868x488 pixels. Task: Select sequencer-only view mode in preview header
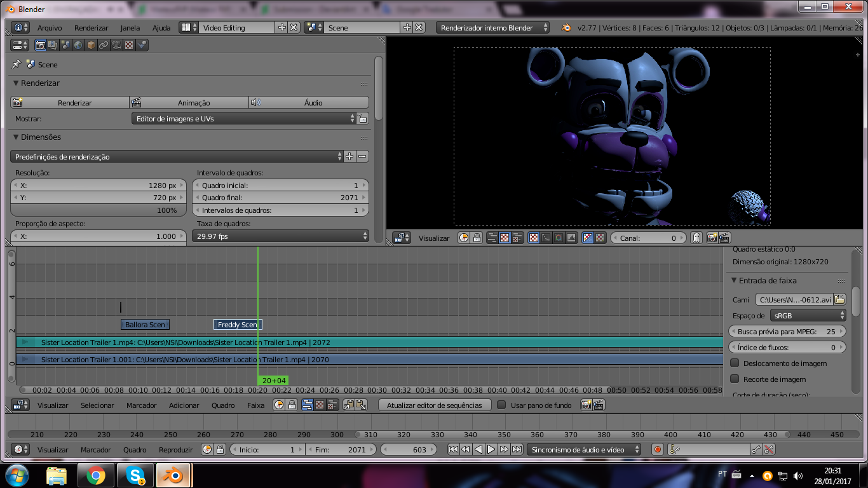click(x=492, y=238)
